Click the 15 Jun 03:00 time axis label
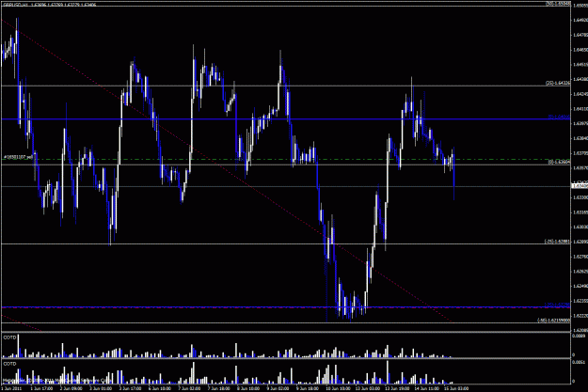This screenshot has width=588, height=392. [456, 388]
